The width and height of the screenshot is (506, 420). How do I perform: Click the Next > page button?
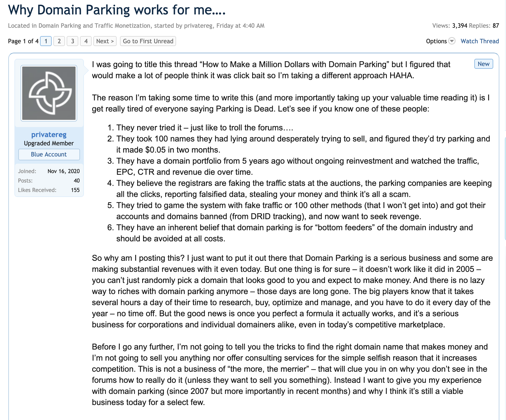tap(105, 41)
